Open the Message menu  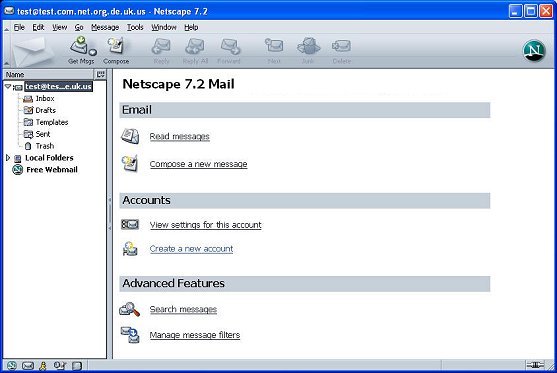(105, 27)
